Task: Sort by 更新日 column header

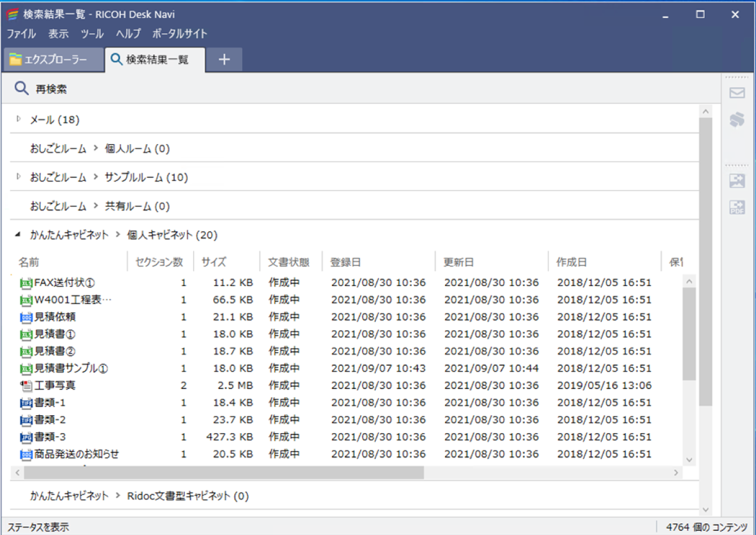Action: point(491,262)
